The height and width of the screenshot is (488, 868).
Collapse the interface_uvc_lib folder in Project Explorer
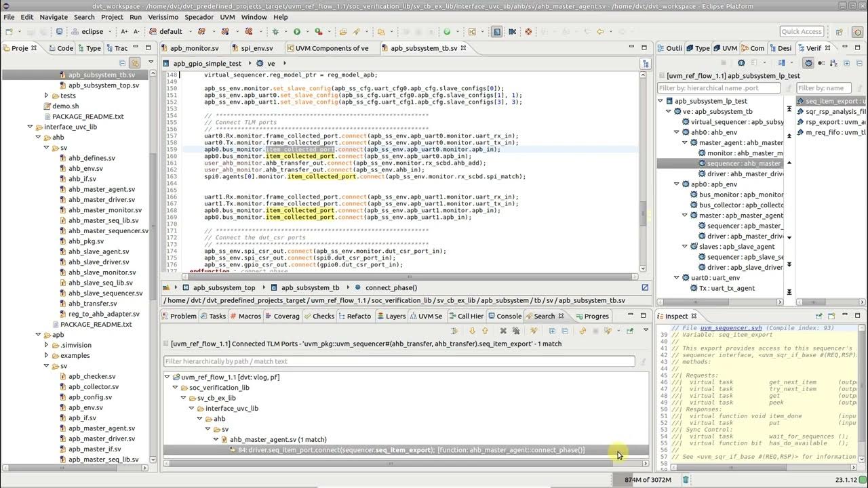pyautogui.click(x=30, y=126)
